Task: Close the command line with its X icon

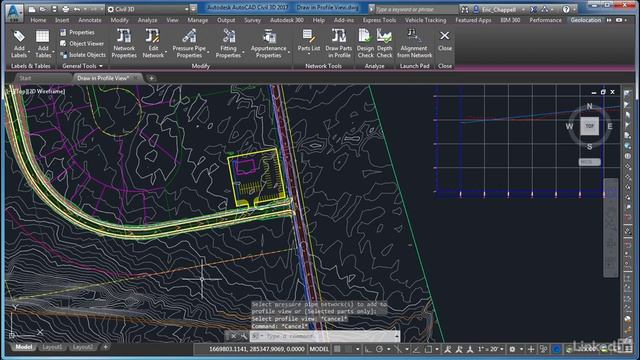Action: coord(233,336)
